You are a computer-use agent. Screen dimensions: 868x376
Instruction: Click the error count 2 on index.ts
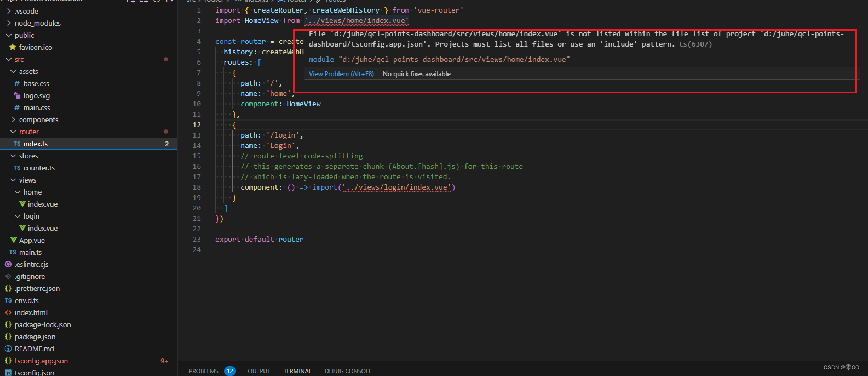pos(167,144)
